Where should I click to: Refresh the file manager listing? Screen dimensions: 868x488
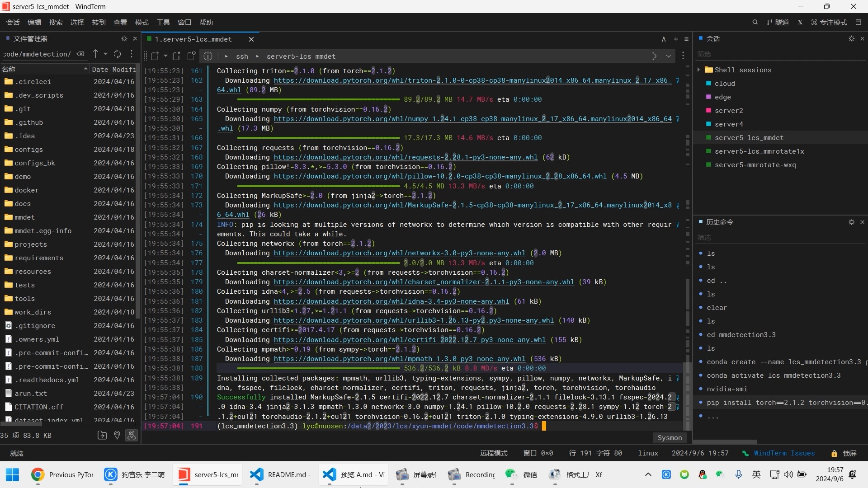pyautogui.click(x=118, y=54)
